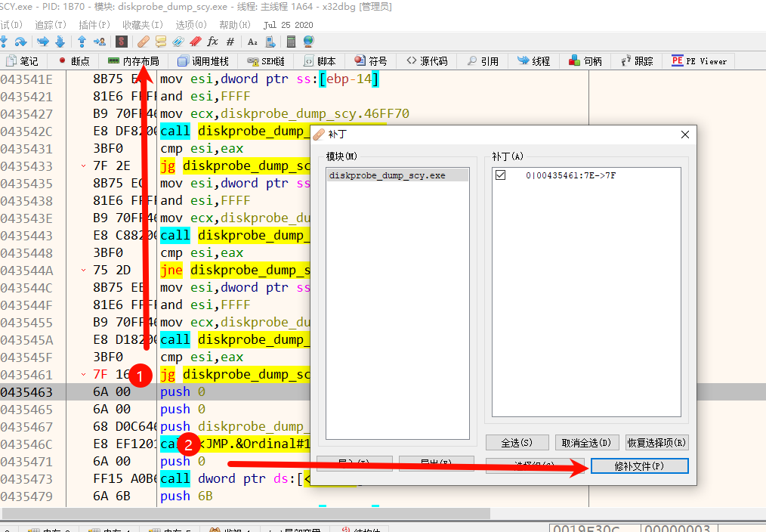This screenshot has width=766, height=532.
Task: Select address 043546C call row
Action: point(26,444)
